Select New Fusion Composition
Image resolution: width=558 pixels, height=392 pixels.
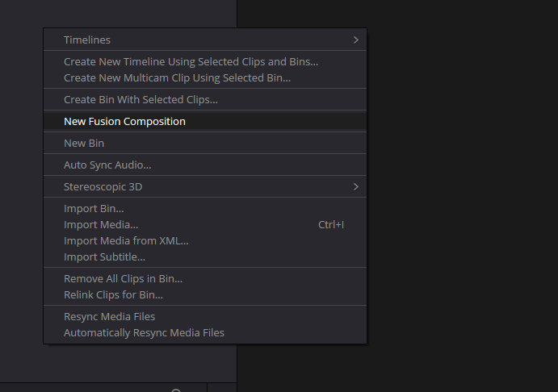(x=124, y=122)
